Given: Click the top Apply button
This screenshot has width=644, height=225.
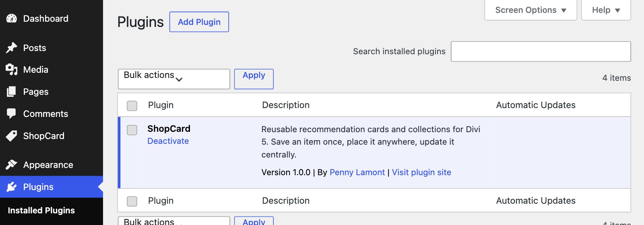Looking at the screenshot, I should tap(254, 79).
